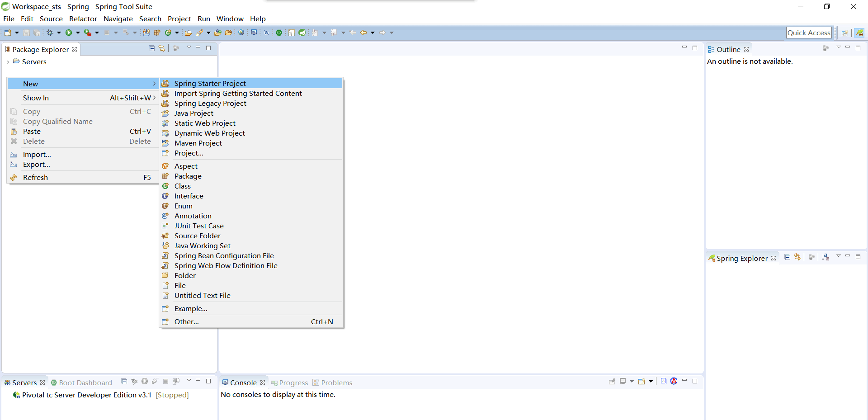This screenshot has height=420, width=868.
Task: Choose Spring Bean Configuration File
Action: pos(251,255)
